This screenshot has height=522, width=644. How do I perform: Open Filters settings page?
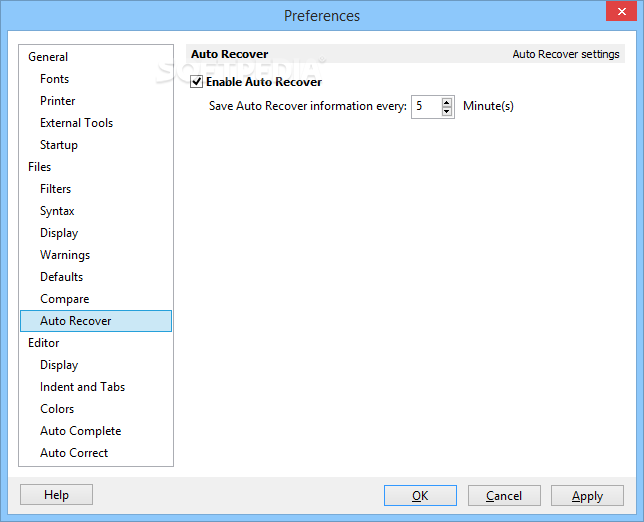coord(55,189)
